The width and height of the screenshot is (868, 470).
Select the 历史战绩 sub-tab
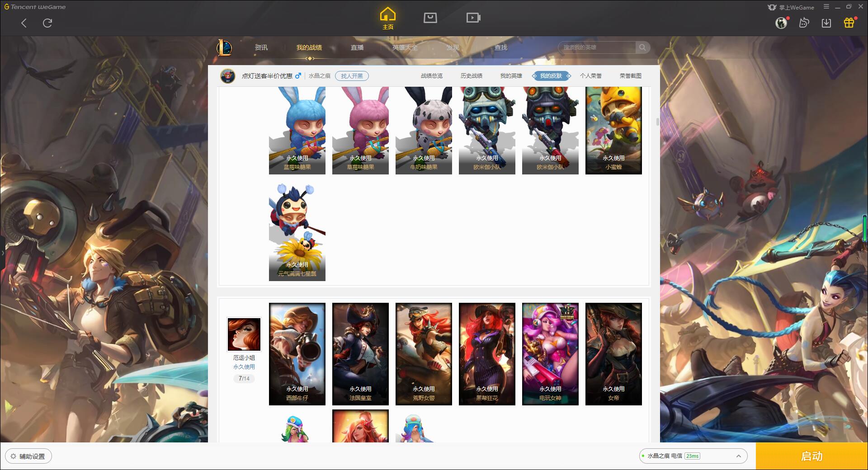tap(472, 76)
